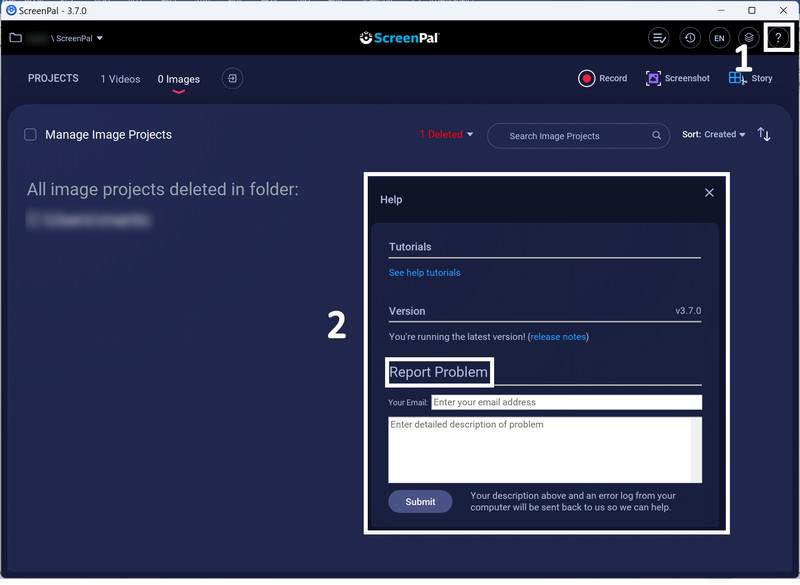Click the description box scrollbar
Viewport: 800px width, 585px height.
pos(696,450)
